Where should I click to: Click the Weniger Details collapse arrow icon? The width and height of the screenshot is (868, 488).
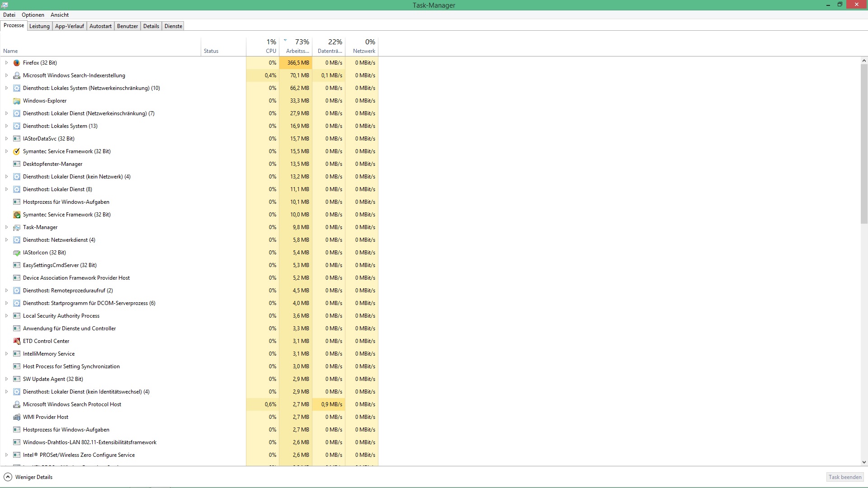[x=8, y=477]
